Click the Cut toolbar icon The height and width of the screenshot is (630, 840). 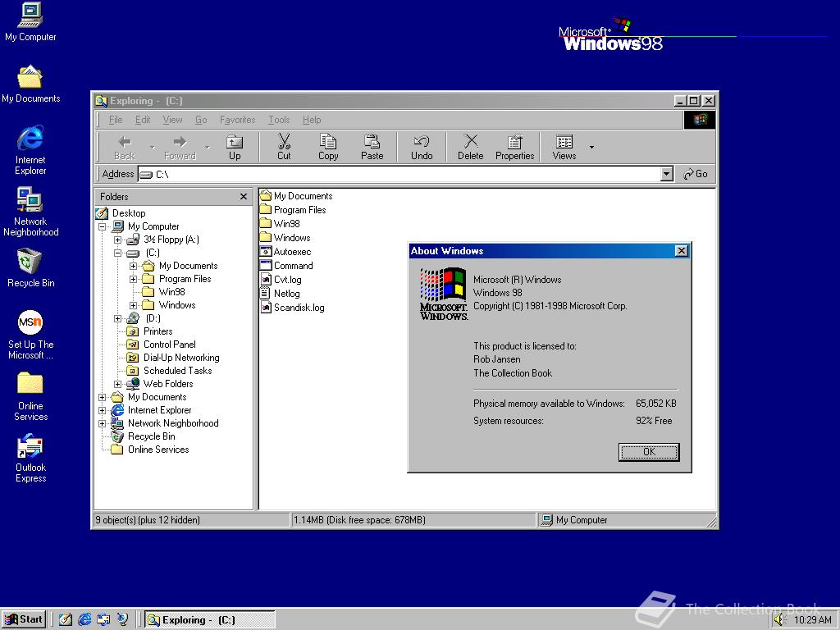(x=284, y=147)
